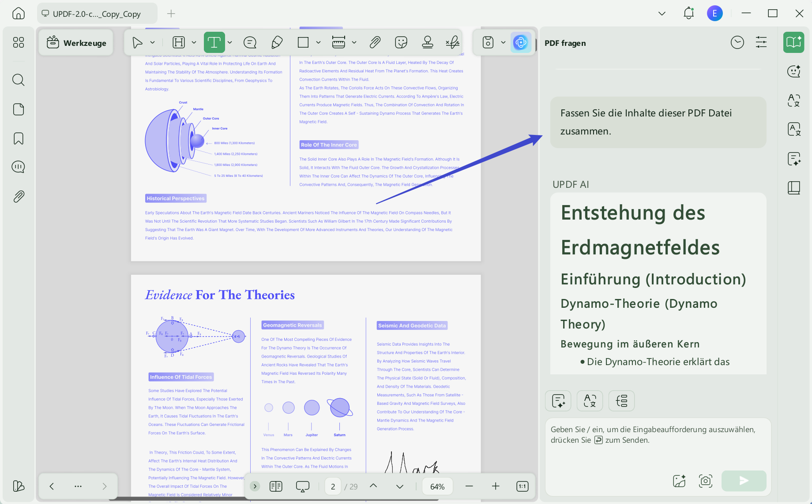This screenshot has width=812, height=504.
Task: Open the summarize icon in right sidebar
Action: tap(793, 159)
